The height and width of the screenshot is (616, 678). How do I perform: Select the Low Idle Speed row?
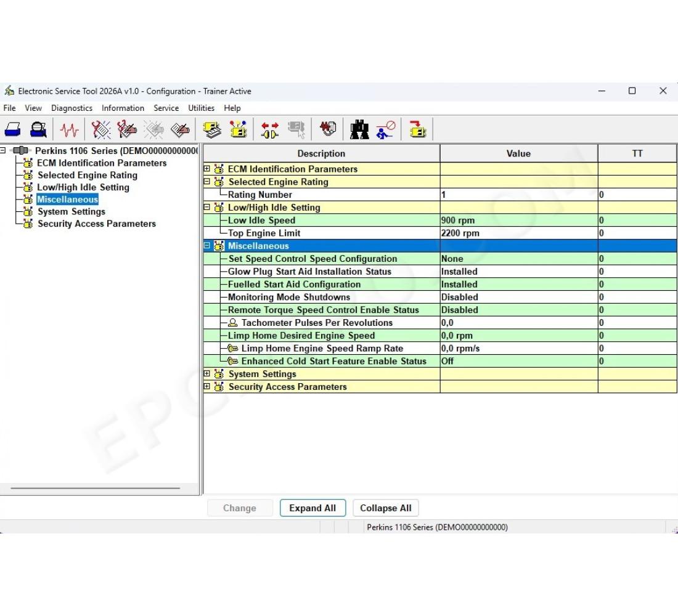click(x=440, y=220)
